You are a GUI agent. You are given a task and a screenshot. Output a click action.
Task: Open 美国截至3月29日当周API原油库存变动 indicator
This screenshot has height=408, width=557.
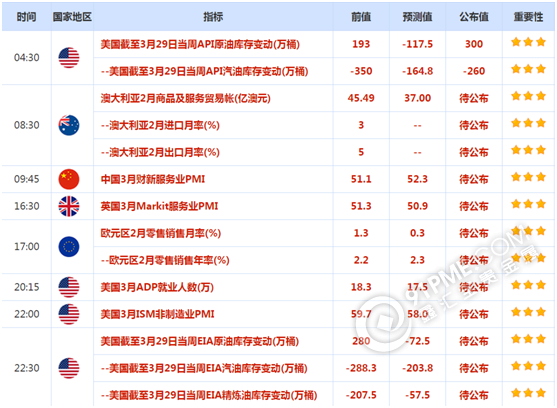point(200,44)
